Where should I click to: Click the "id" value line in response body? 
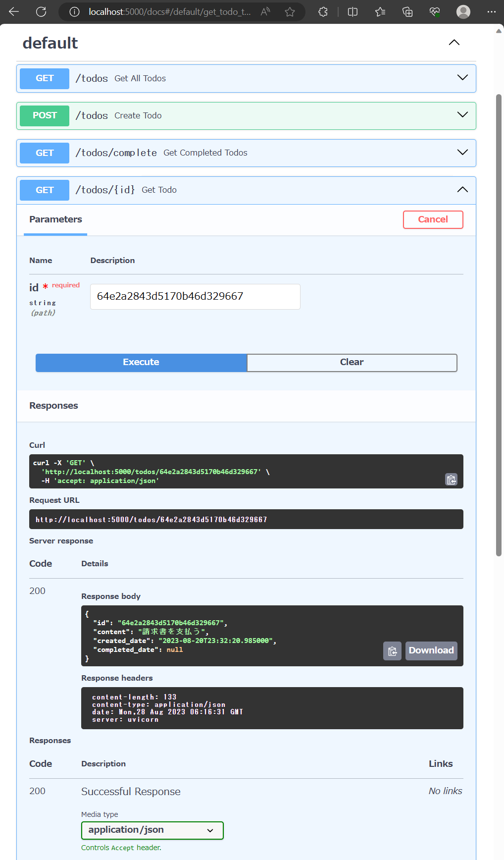pyautogui.click(x=160, y=623)
